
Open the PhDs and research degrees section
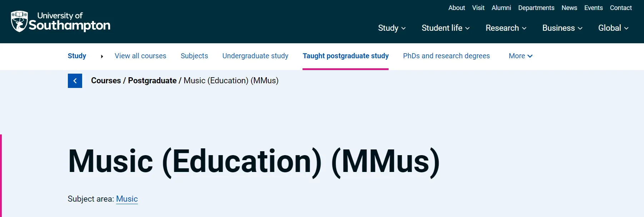pos(446,56)
